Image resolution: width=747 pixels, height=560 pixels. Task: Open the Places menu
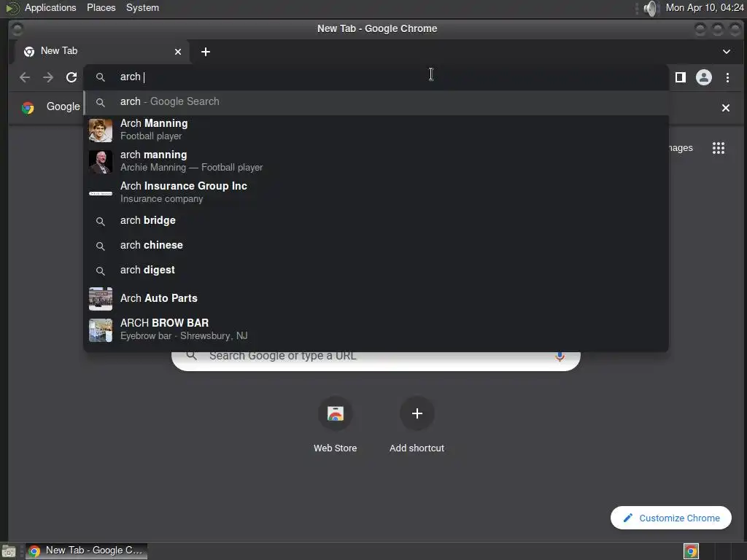pyautogui.click(x=101, y=7)
